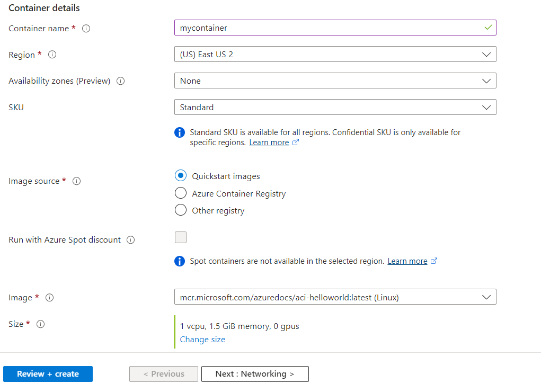Open the SKU dropdown set to Standard
Image resolution: width=541 pixels, height=392 pixels.
pyautogui.click(x=335, y=107)
